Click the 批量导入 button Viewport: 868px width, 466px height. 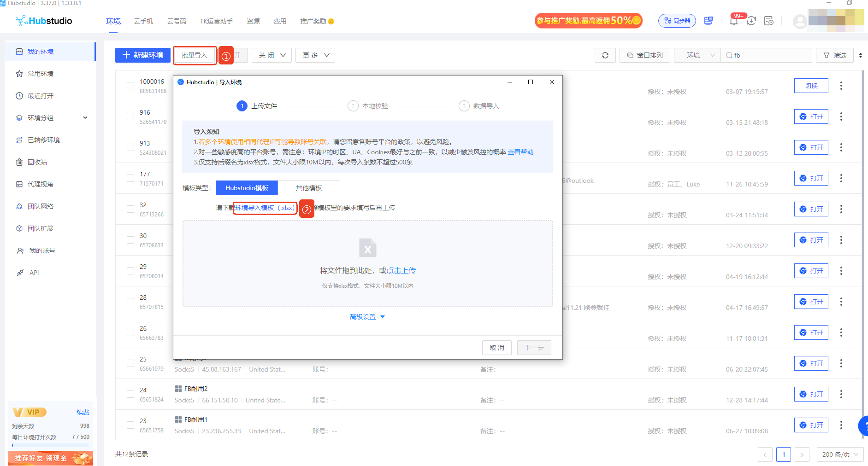coord(195,55)
